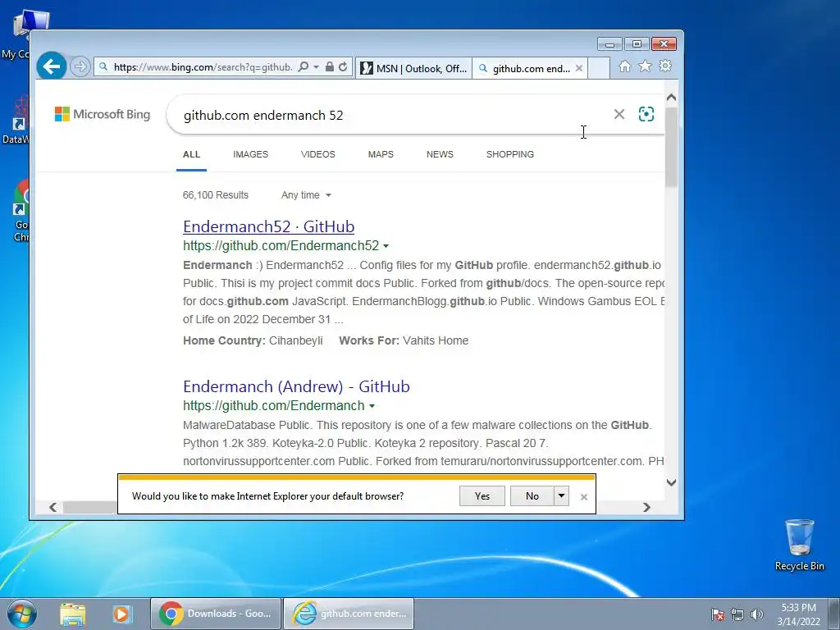
Task: Click the horizontal scrollbar right arrow
Action: pos(646,507)
